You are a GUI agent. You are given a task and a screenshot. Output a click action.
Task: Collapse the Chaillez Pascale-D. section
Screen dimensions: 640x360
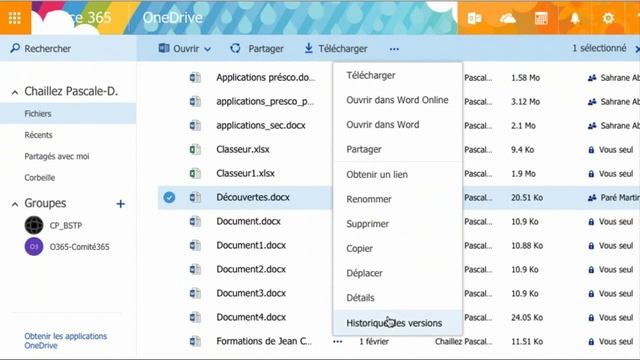(15, 93)
